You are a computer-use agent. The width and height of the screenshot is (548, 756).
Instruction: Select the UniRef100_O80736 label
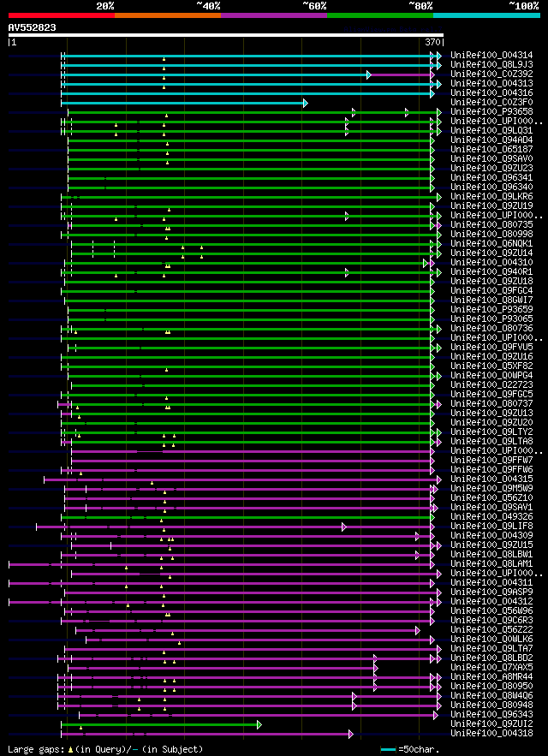491,328
